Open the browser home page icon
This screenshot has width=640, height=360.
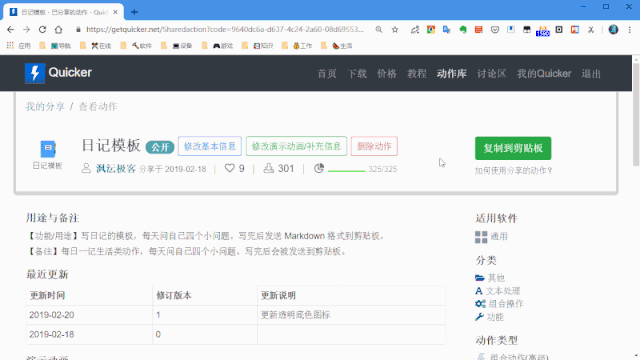click(x=58, y=29)
